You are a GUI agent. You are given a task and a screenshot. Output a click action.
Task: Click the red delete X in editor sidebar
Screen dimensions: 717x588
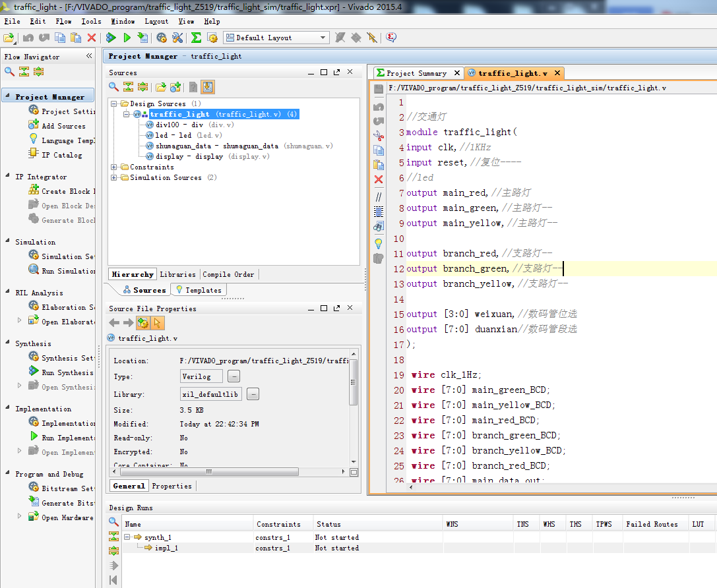pyautogui.click(x=379, y=179)
